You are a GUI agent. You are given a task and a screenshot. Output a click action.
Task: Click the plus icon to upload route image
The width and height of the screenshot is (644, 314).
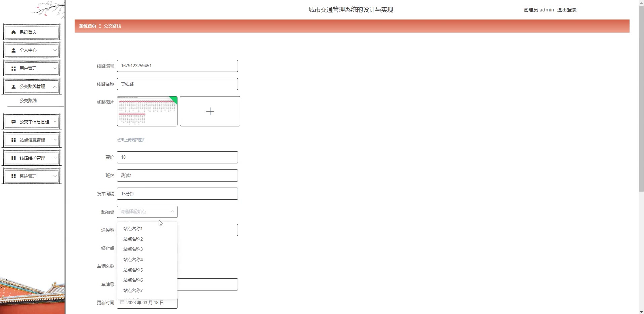210,111
